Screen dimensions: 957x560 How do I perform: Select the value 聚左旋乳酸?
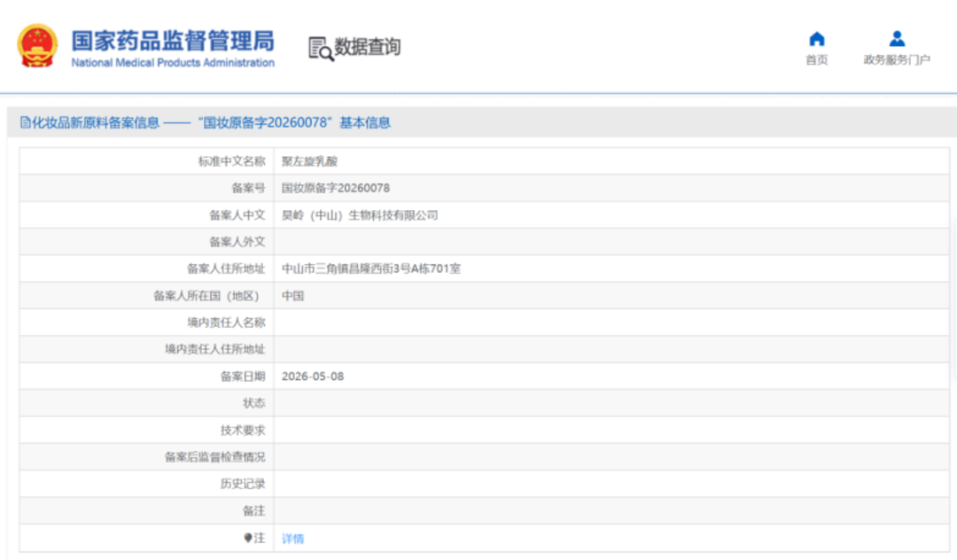point(309,161)
